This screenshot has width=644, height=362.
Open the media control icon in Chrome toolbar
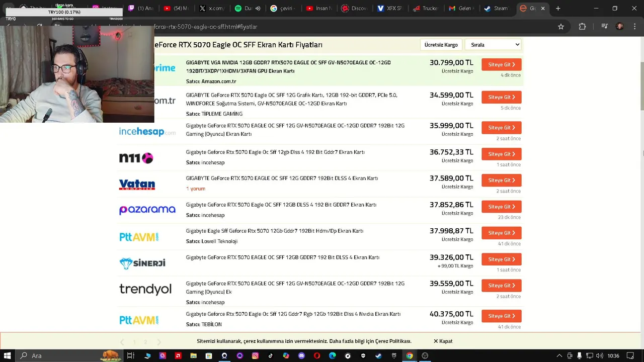coord(605,27)
